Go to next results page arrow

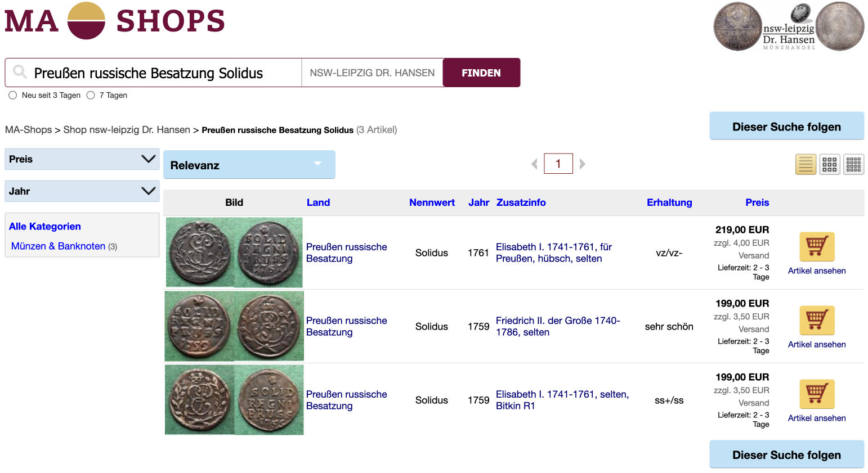[583, 164]
